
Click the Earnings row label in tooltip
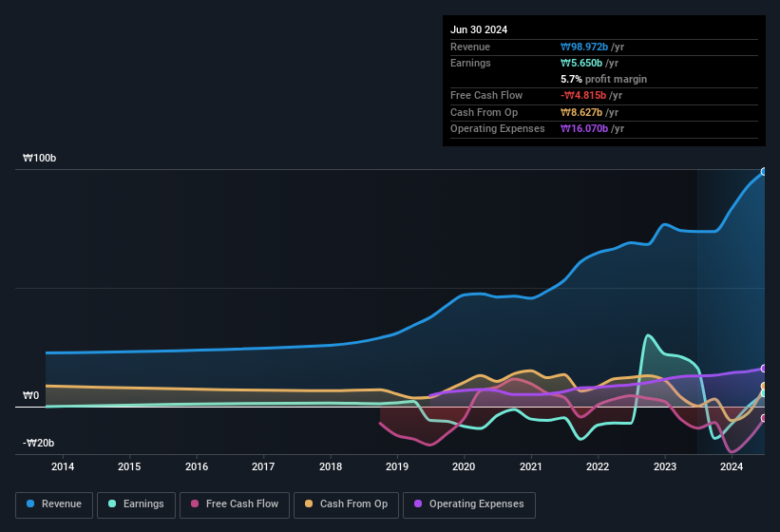click(x=470, y=63)
